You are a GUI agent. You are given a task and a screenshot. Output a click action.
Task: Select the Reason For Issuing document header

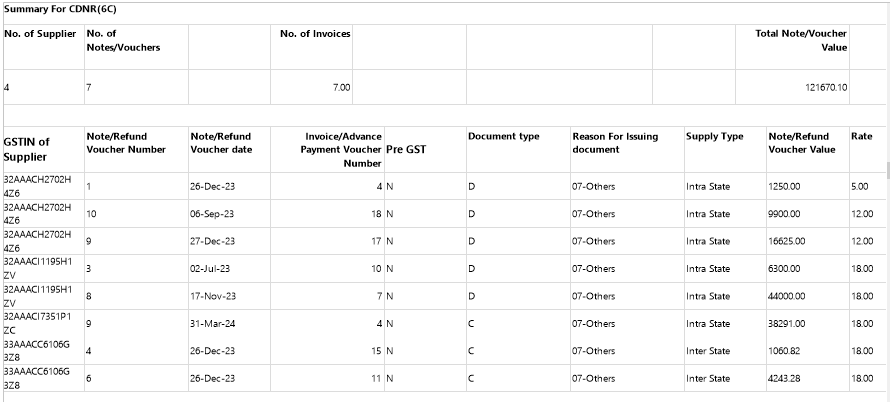pyautogui.click(x=615, y=143)
